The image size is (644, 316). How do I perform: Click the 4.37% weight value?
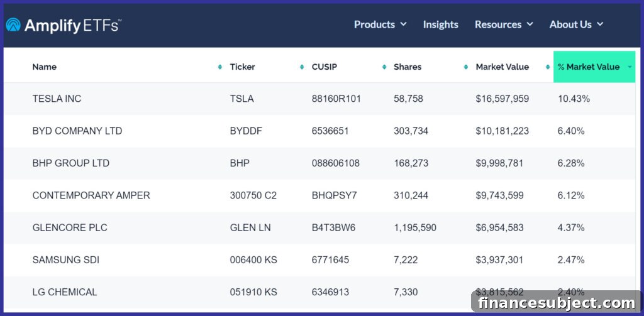(x=571, y=228)
